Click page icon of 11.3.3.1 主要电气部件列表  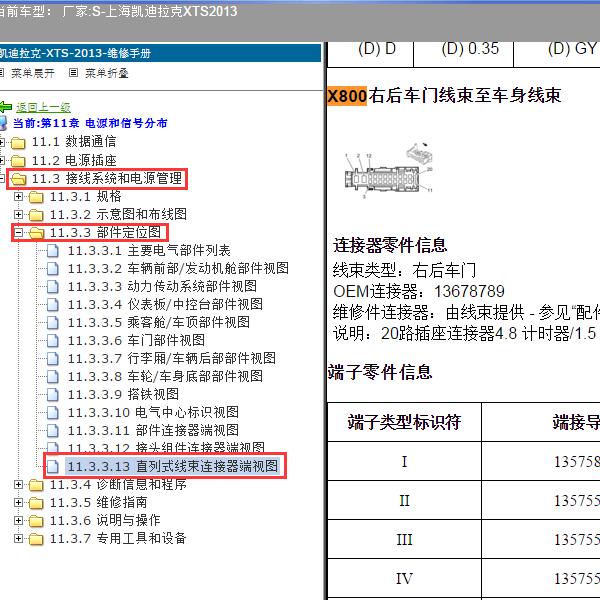(x=53, y=251)
